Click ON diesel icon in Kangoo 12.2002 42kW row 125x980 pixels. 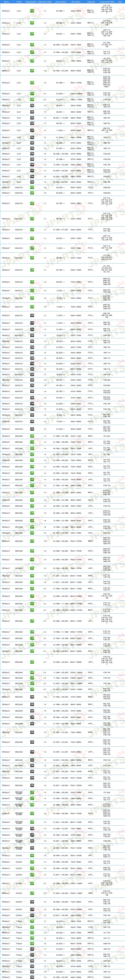[x=32, y=336]
